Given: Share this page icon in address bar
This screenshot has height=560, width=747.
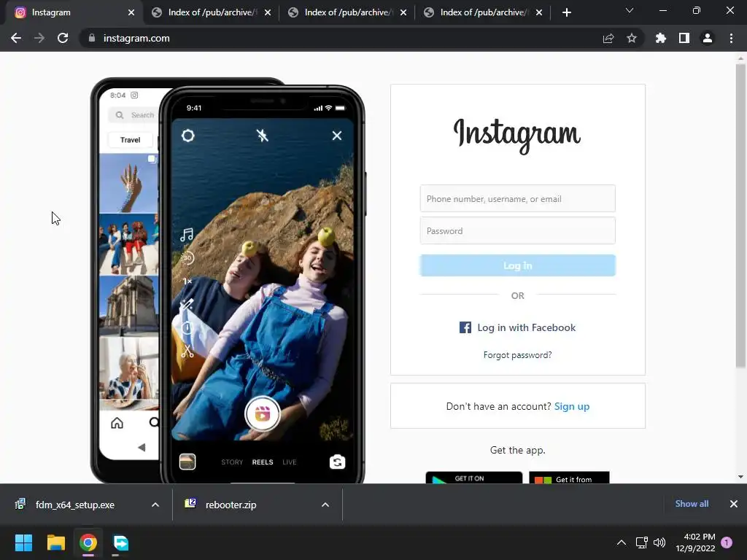Looking at the screenshot, I should pos(608,38).
